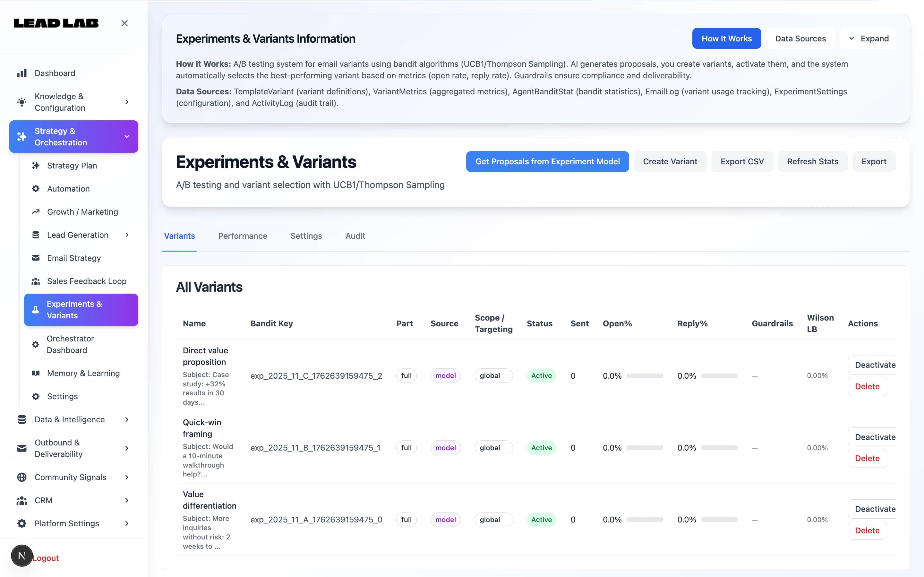Click the Strategy Plan sparkle icon
The image size is (924, 577).
[x=36, y=166]
